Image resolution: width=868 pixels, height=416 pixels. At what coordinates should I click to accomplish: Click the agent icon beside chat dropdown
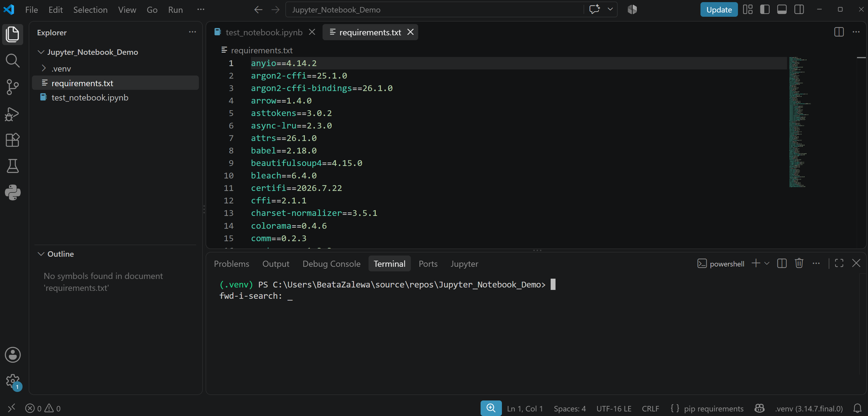tap(632, 9)
